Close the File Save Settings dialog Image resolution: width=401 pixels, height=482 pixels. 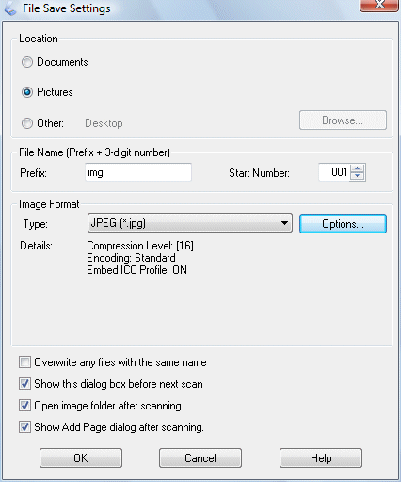click(379, 5)
